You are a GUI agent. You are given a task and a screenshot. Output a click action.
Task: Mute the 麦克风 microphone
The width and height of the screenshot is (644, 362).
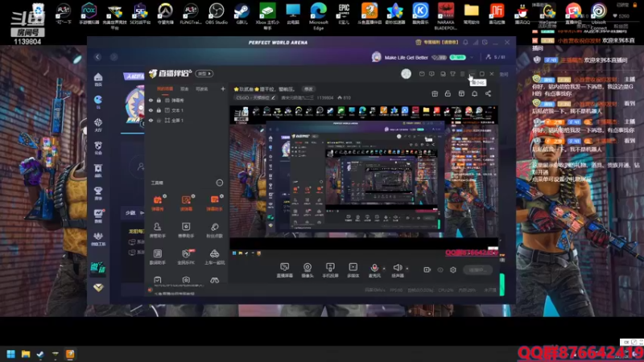click(374, 270)
